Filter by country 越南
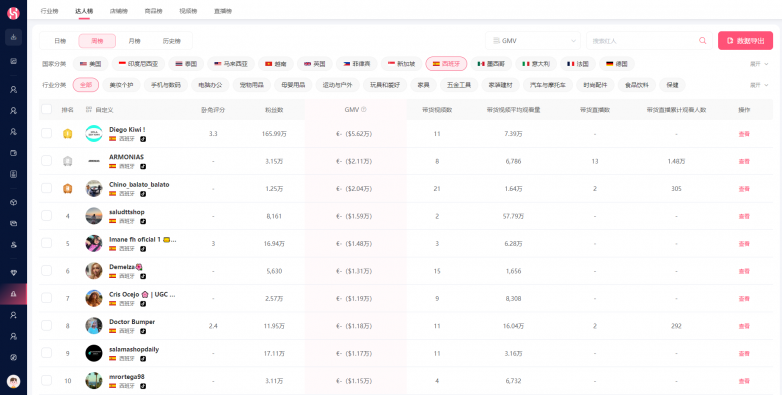The width and height of the screenshot is (782, 395). click(276, 64)
